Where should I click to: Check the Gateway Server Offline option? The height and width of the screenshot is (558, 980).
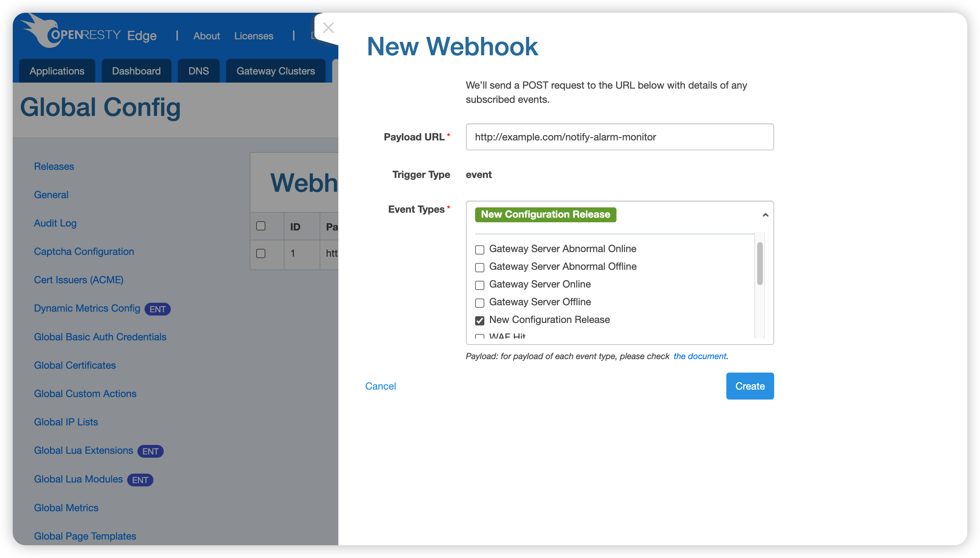[x=479, y=302]
